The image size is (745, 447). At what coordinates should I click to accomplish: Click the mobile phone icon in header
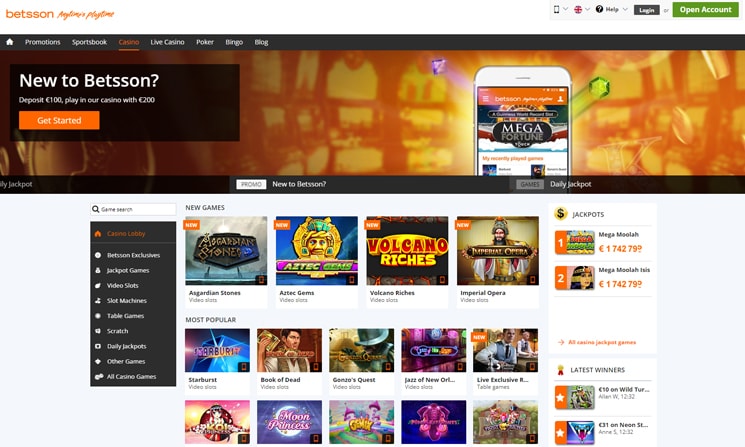pos(556,9)
